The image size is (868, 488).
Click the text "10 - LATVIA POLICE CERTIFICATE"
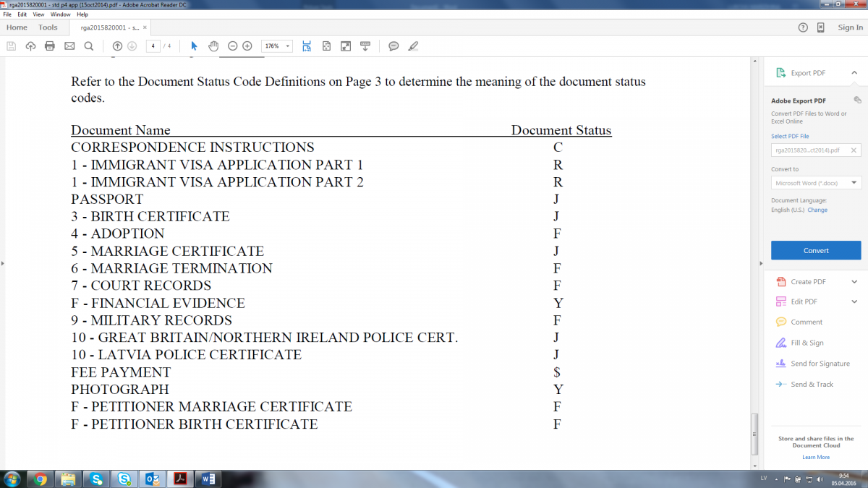point(186,355)
